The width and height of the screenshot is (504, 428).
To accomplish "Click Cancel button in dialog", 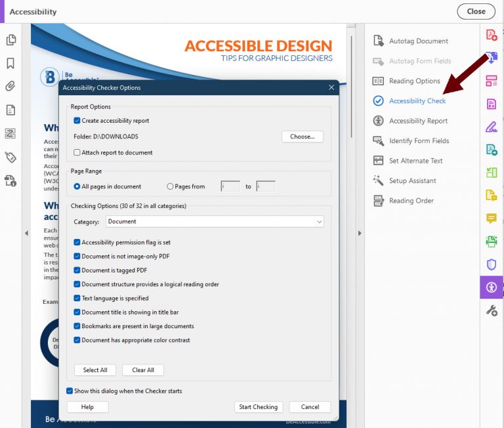I will 310,407.
